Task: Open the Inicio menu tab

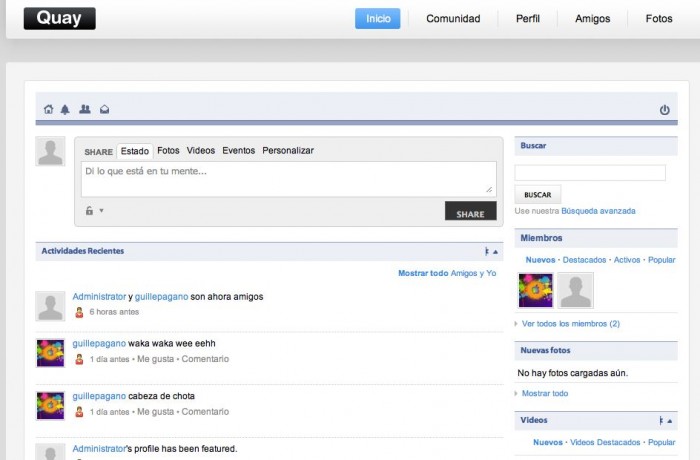Action: click(378, 19)
